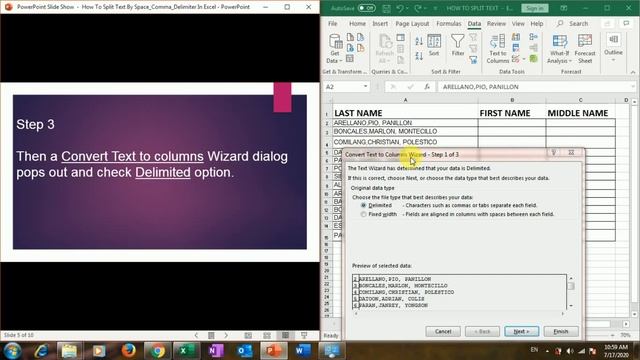
Task: Click Convert Text to columns link on slide
Action: (132, 156)
